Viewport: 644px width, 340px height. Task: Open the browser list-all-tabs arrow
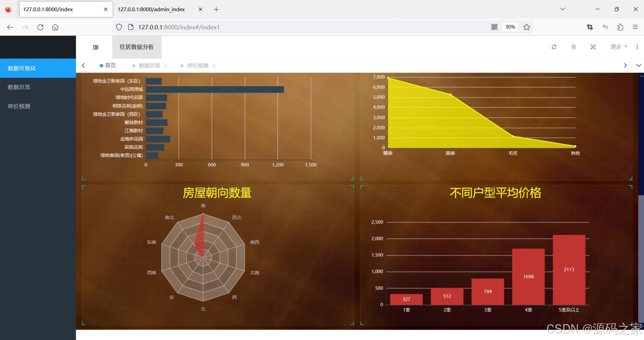563,9
